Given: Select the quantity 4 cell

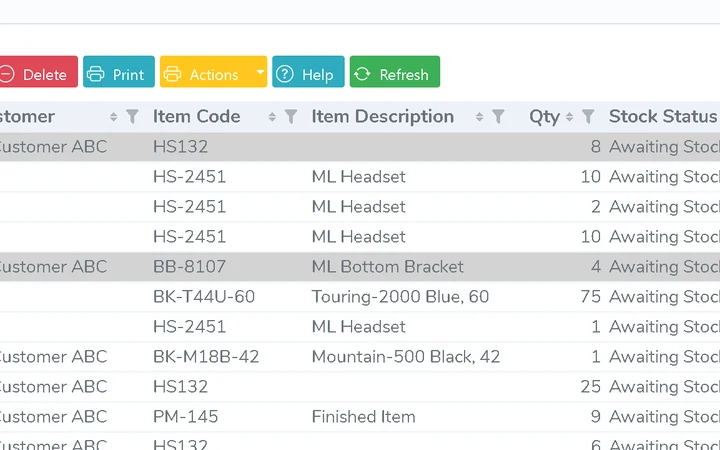Looking at the screenshot, I should click(596, 267).
